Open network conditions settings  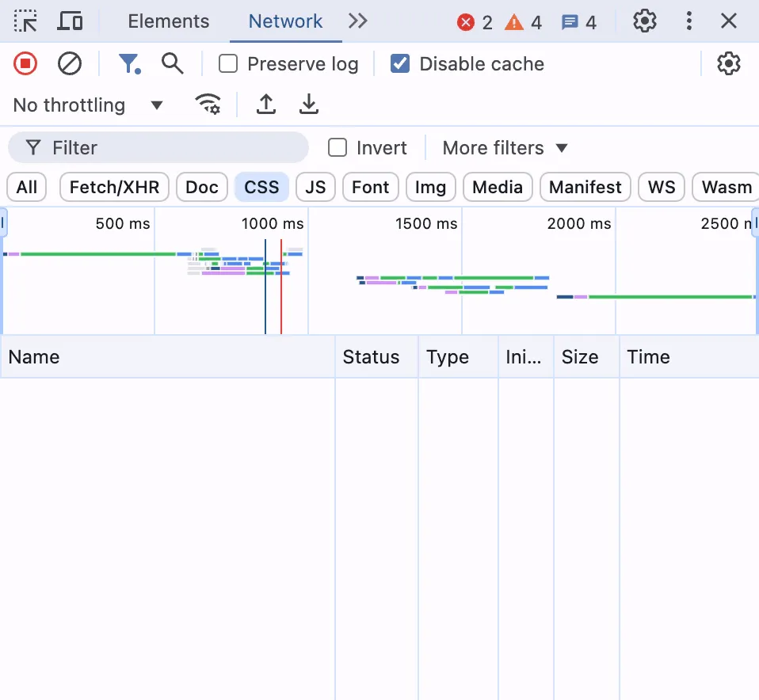[208, 105]
